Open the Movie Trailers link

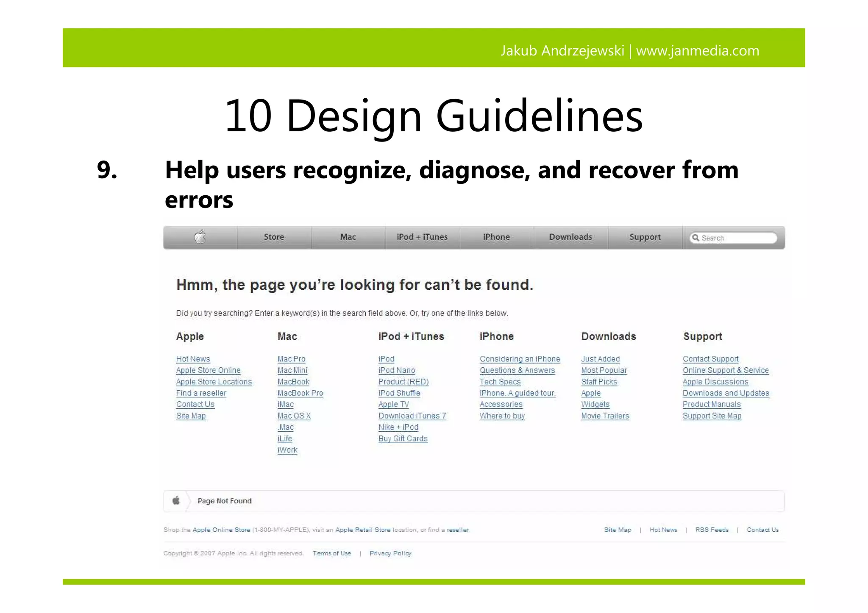605,416
